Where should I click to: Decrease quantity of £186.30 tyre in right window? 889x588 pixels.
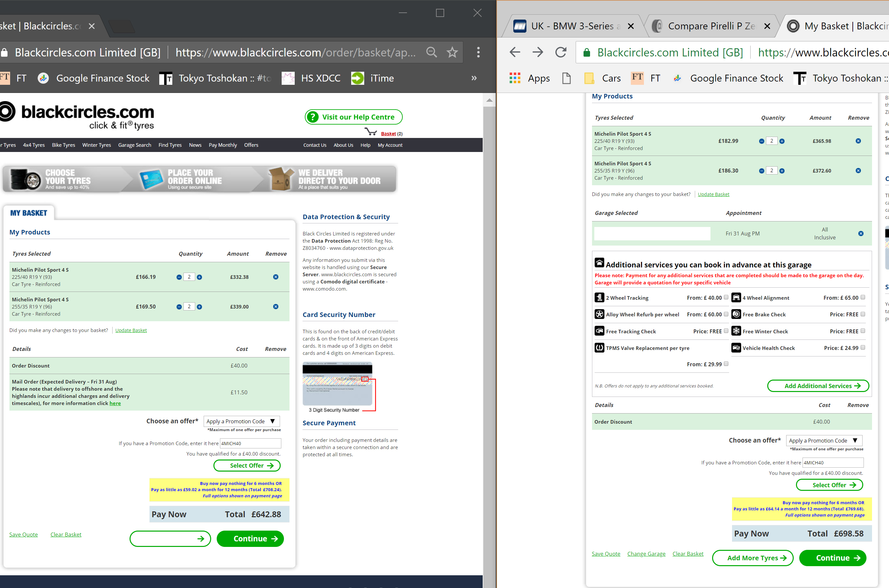click(x=761, y=171)
